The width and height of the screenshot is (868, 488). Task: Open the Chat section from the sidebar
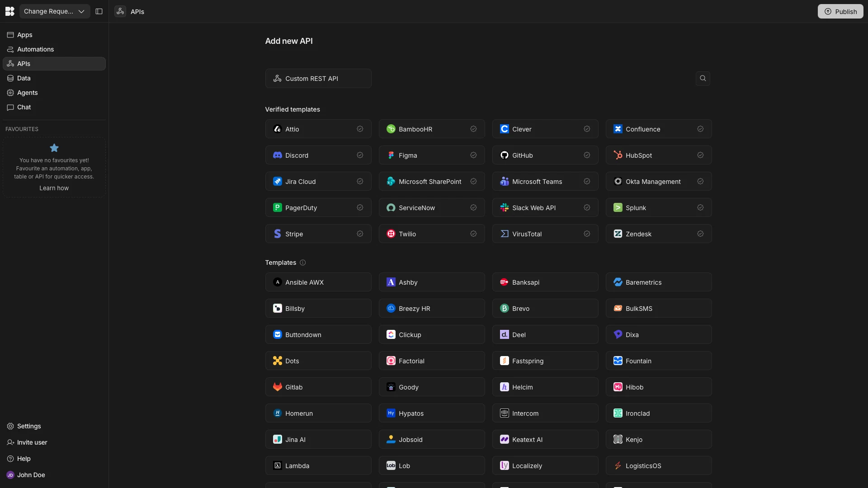23,107
